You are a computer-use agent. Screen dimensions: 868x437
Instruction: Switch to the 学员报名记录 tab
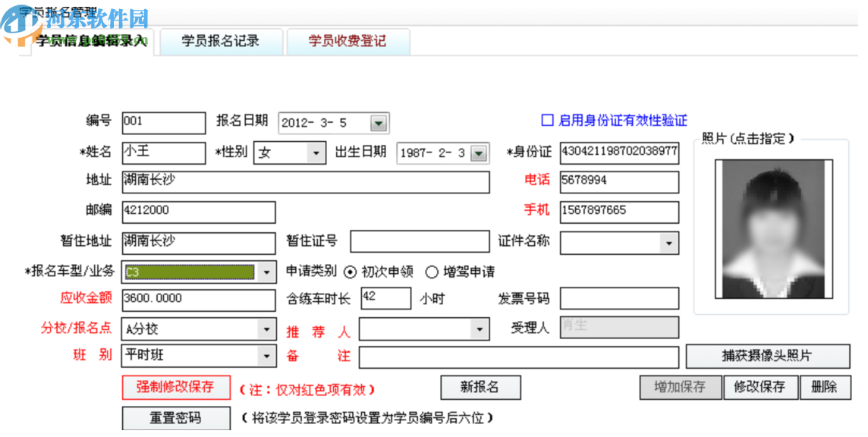point(221,42)
